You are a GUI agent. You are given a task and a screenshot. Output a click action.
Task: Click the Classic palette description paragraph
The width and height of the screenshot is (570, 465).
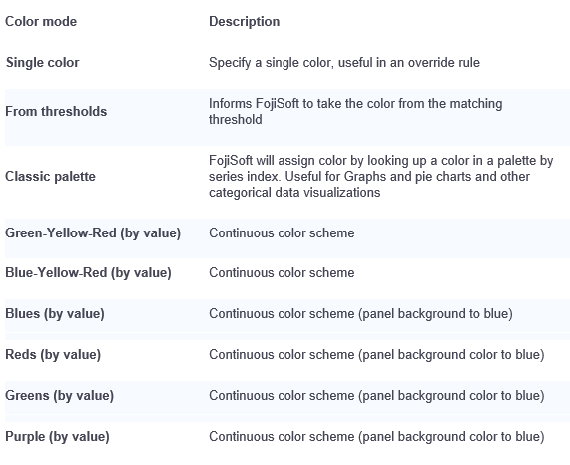(x=381, y=176)
